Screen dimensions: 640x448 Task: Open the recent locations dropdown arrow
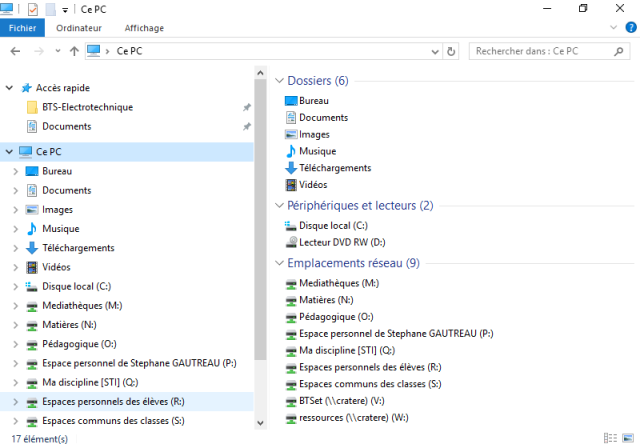(x=58, y=51)
